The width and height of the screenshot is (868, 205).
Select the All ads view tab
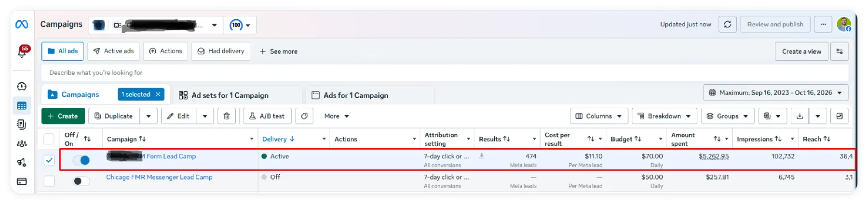tap(63, 51)
